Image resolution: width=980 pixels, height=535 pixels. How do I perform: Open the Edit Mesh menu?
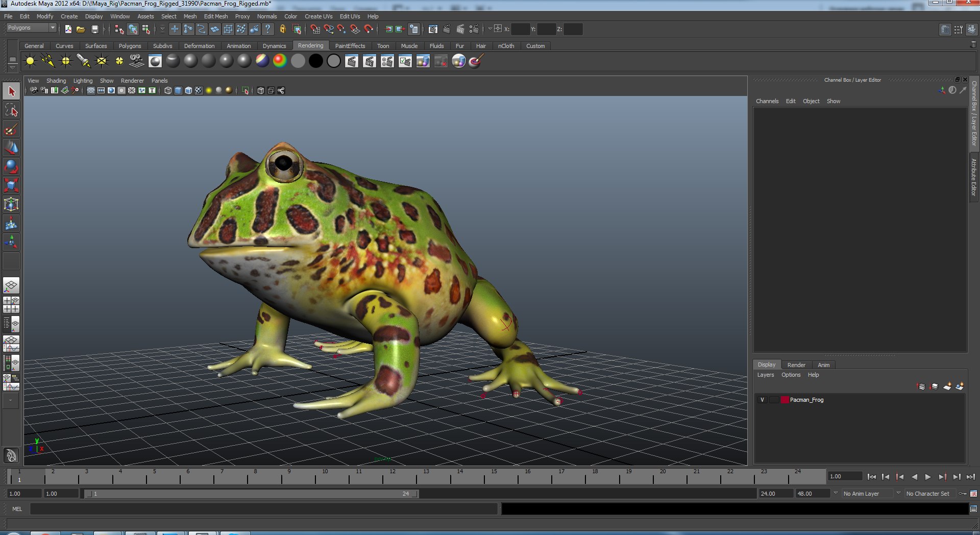tap(216, 16)
